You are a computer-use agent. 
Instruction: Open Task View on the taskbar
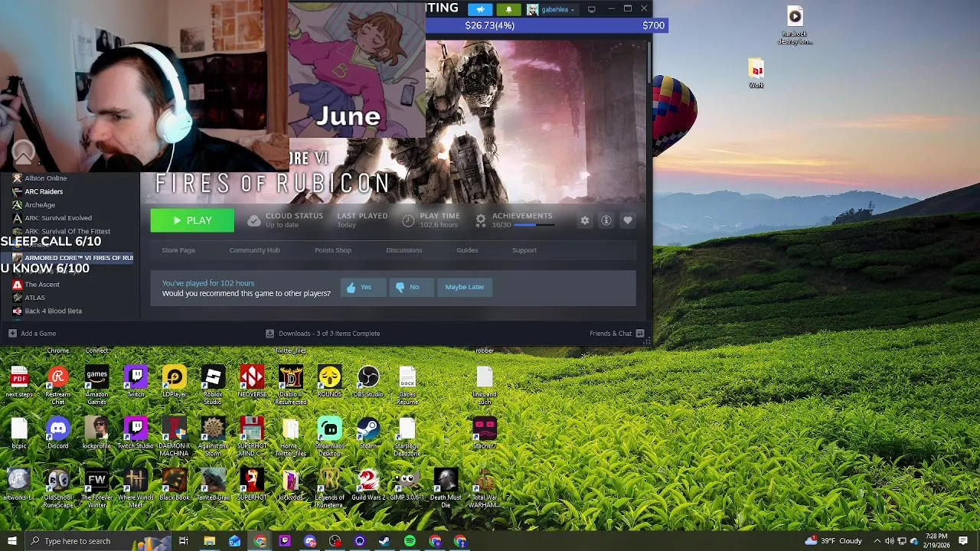(x=184, y=541)
